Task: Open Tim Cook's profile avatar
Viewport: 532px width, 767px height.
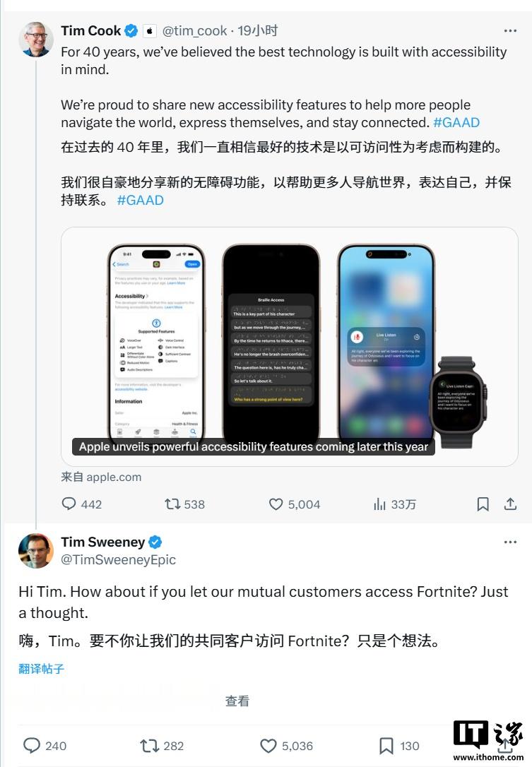Action: (36, 39)
